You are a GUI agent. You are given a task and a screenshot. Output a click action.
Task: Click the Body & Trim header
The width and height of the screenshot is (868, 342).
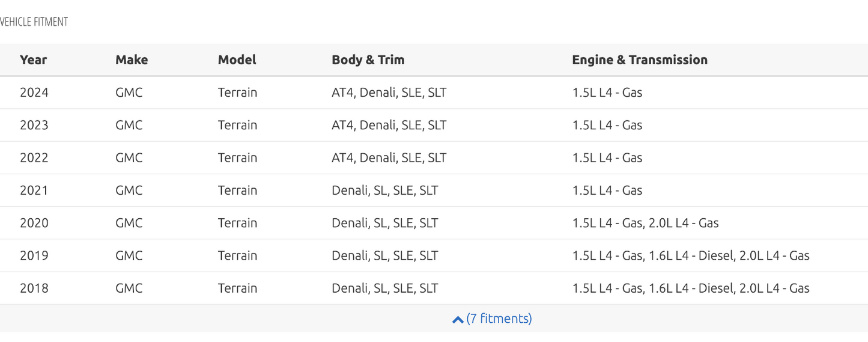click(x=368, y=60)
